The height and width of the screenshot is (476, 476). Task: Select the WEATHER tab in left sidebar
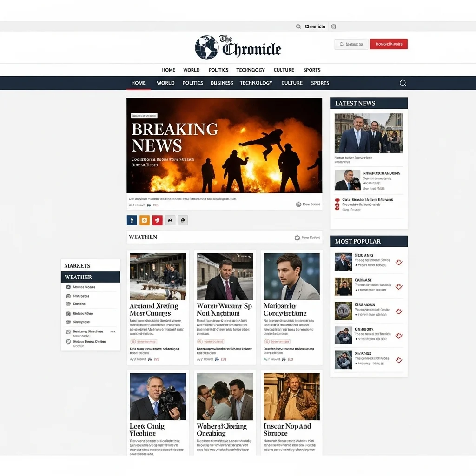point(90,277)
